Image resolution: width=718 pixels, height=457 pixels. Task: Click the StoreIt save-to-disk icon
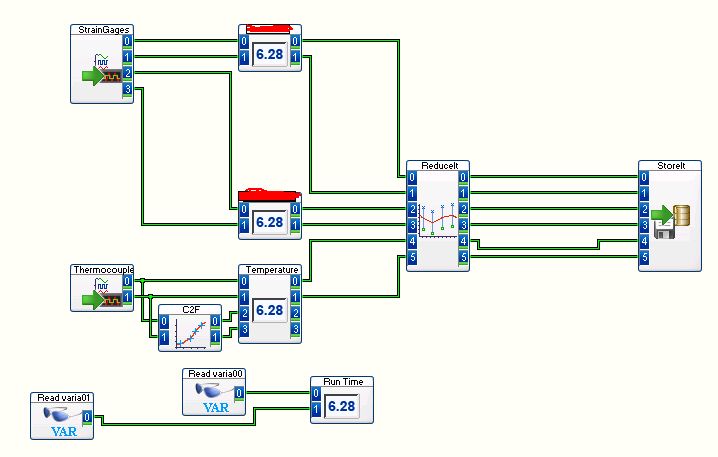pos(670,222)
